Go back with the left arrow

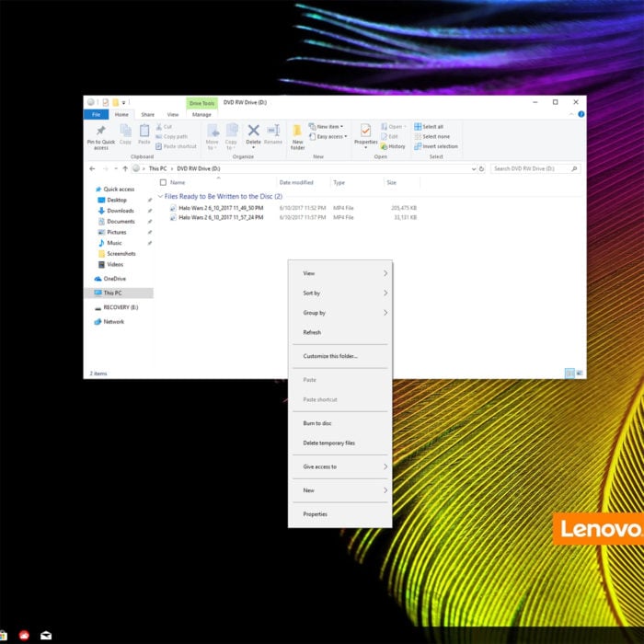(92, 168)
